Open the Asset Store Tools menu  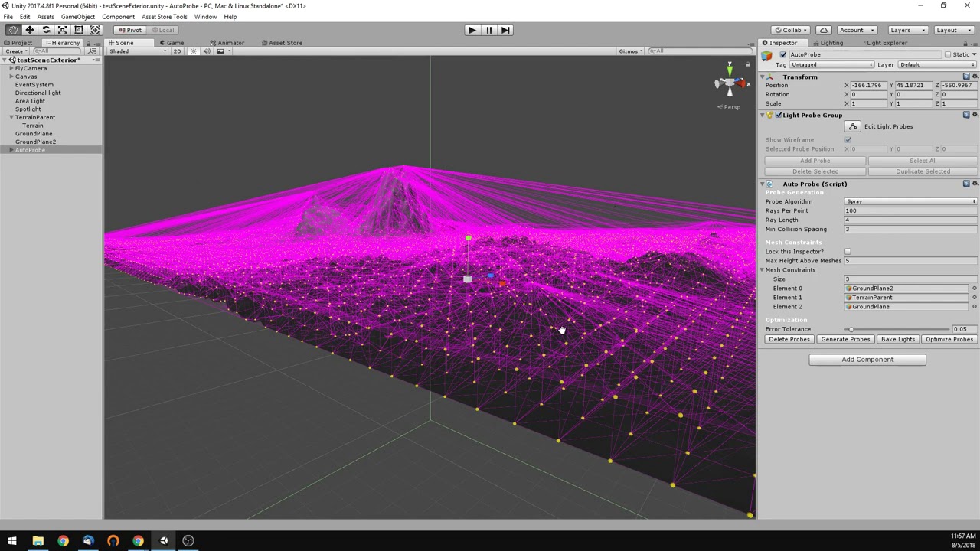pyautogui.click(x=164, y=17)
